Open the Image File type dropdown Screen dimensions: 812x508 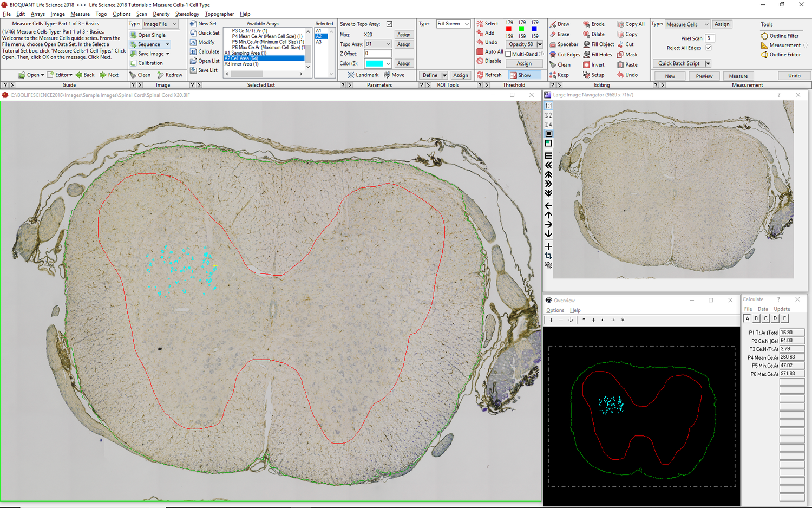[x=174, y=24]
